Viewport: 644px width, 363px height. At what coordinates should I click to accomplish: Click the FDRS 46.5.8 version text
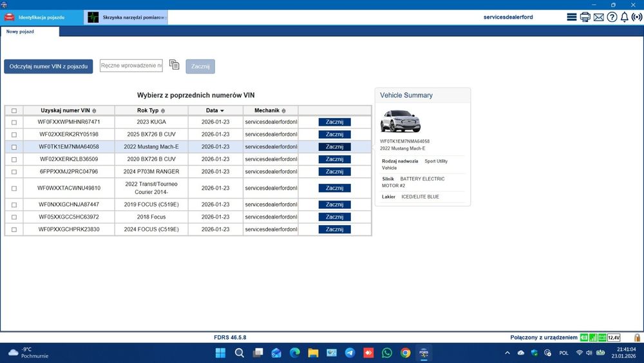(x=230, y=337)
